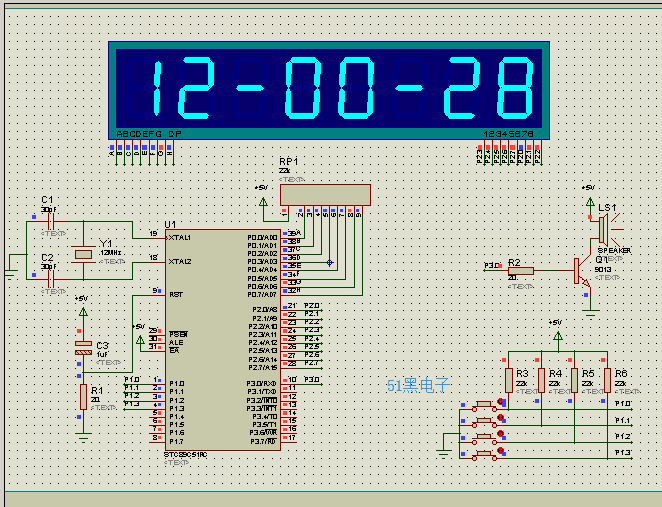Click the ALE pin label on U1
The width and height of the screenshot is (662, 507).
click(x=176, y=342)
